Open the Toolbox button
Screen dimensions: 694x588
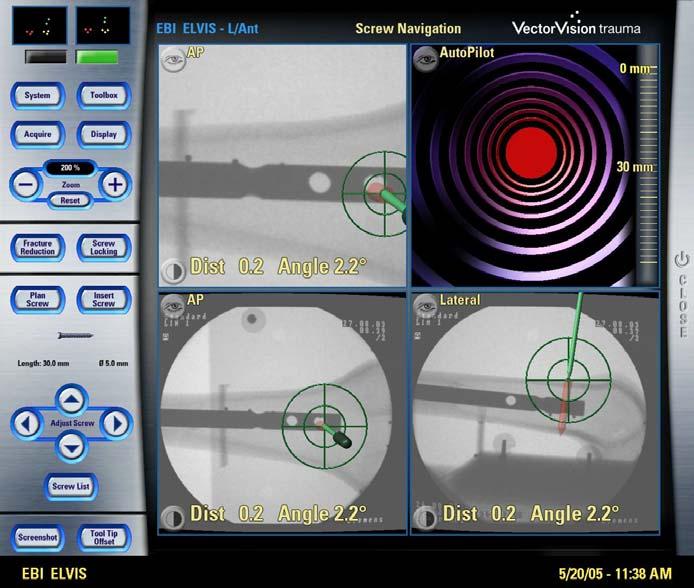[x=104, y=96]
